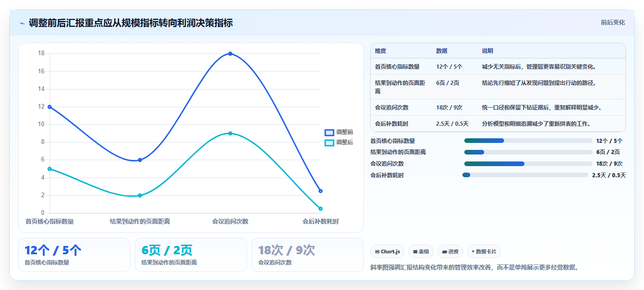
Task: Click the icon inside 表格 tag
Action: (415, 252)
